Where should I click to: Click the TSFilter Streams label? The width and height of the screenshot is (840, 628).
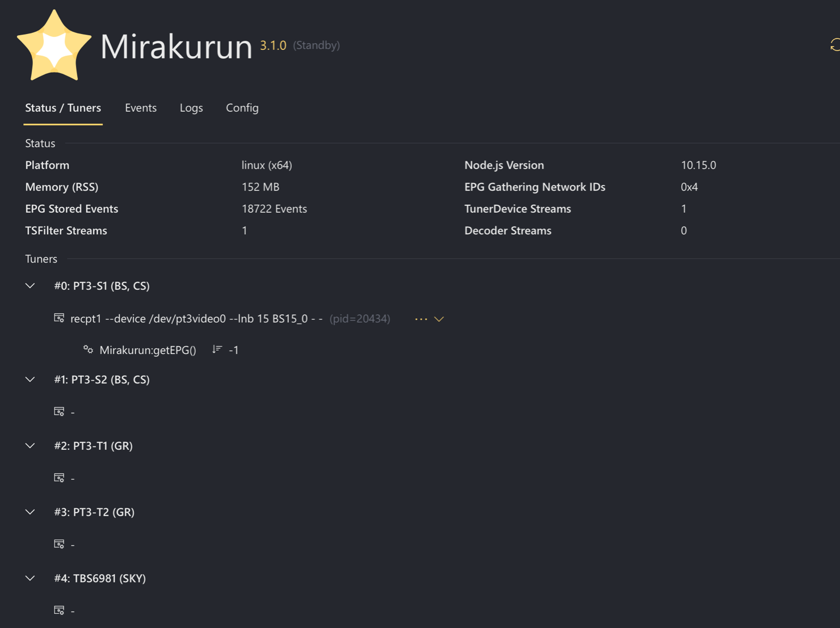(x=66, y=230)
